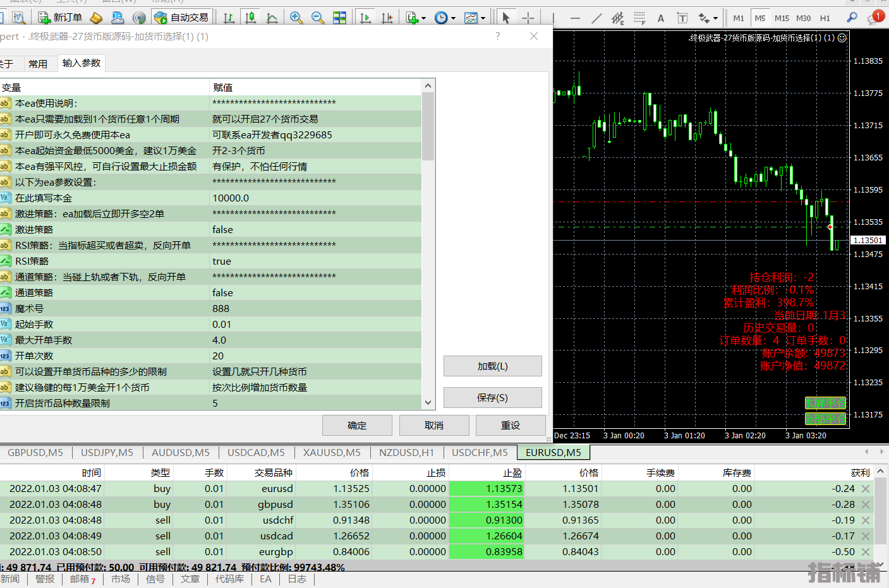The height and width of the screenshot is (588, 889).
Task: Open the USDJPY,M5 chart tab
Action: (107, 453)
